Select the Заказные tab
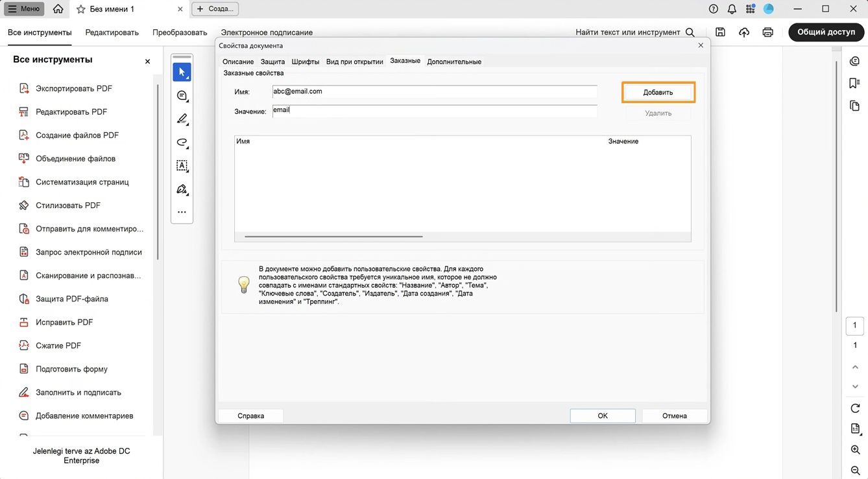 coord(405,61)
